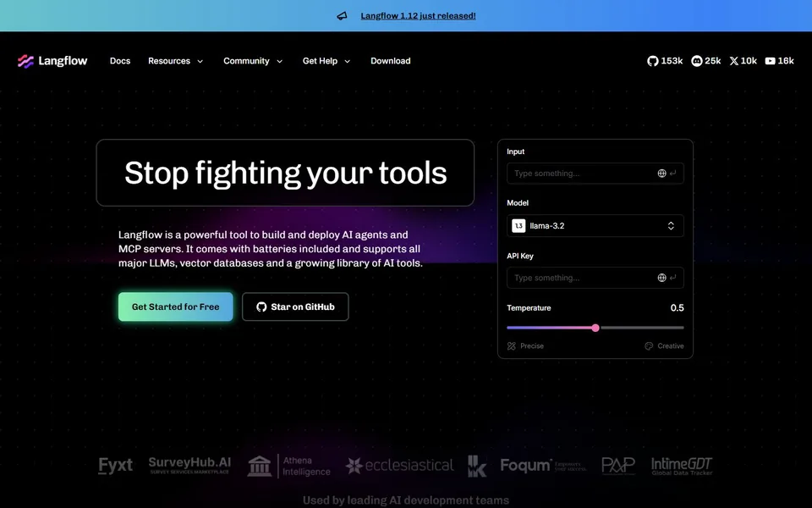Click the SurveyHub.AI logo
This screenshot has height=508, width=812.
click(189, 465)
